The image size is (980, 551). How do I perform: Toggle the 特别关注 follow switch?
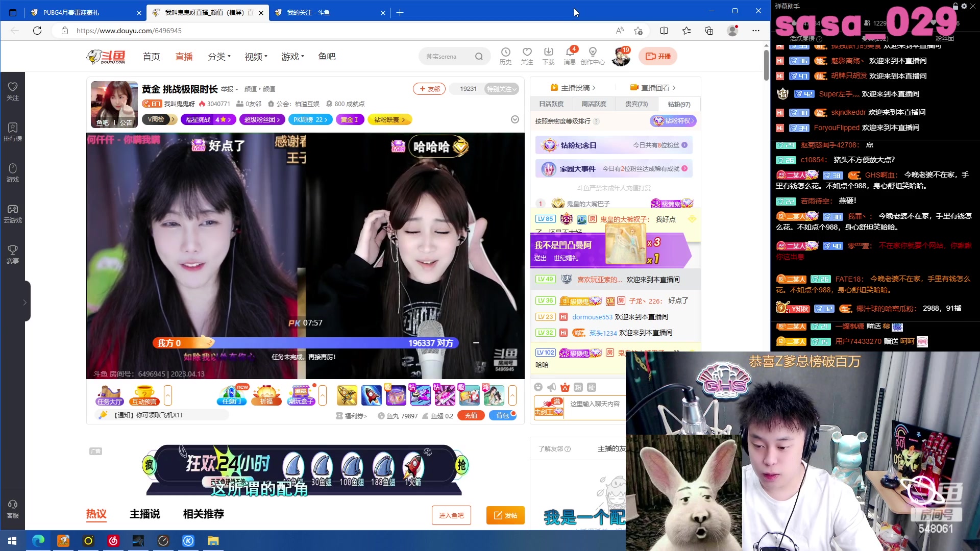(x=501, y=89)
